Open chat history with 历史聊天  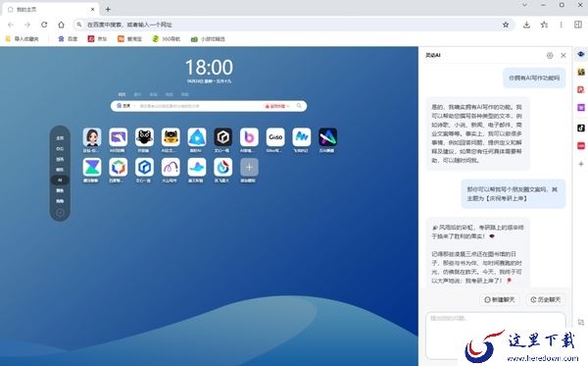pyautogui.click(x=545, y=299)
